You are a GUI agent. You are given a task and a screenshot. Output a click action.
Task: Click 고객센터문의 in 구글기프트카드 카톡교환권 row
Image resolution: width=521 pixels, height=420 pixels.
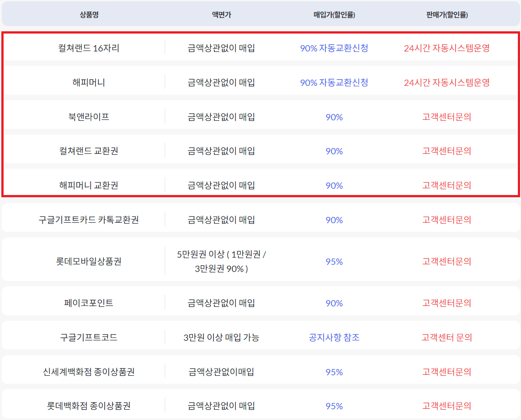tap(447, 220)
